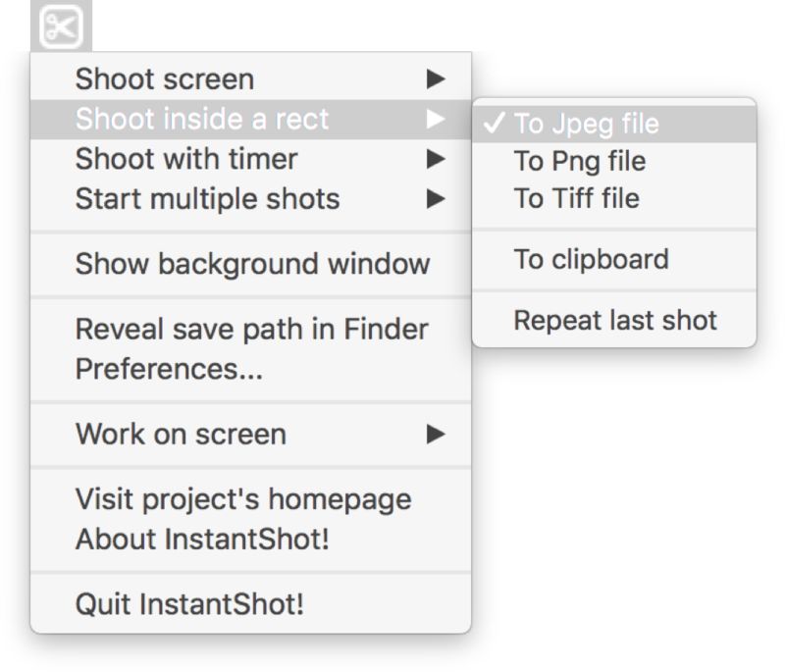Open About InstantShot!
The image size is (785, 672).
tap(202, 540)
